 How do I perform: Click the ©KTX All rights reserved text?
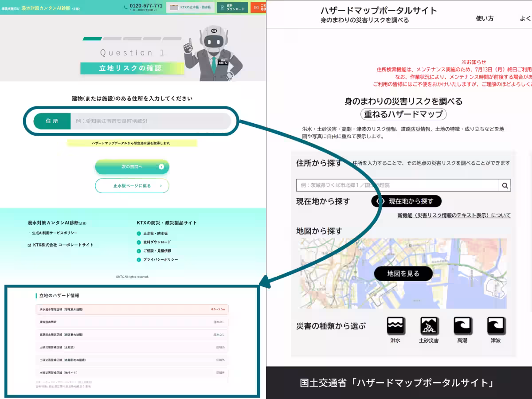132,277
